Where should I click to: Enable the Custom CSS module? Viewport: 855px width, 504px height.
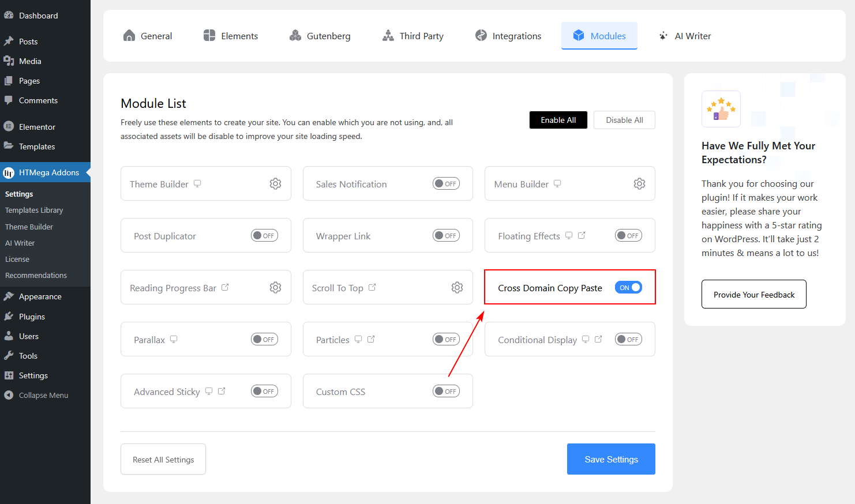[446, 390]
